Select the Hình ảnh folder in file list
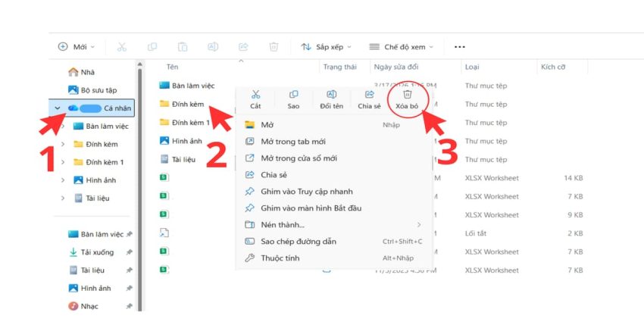This screenshot has width=644, height=322. click(x=181, y=141)
